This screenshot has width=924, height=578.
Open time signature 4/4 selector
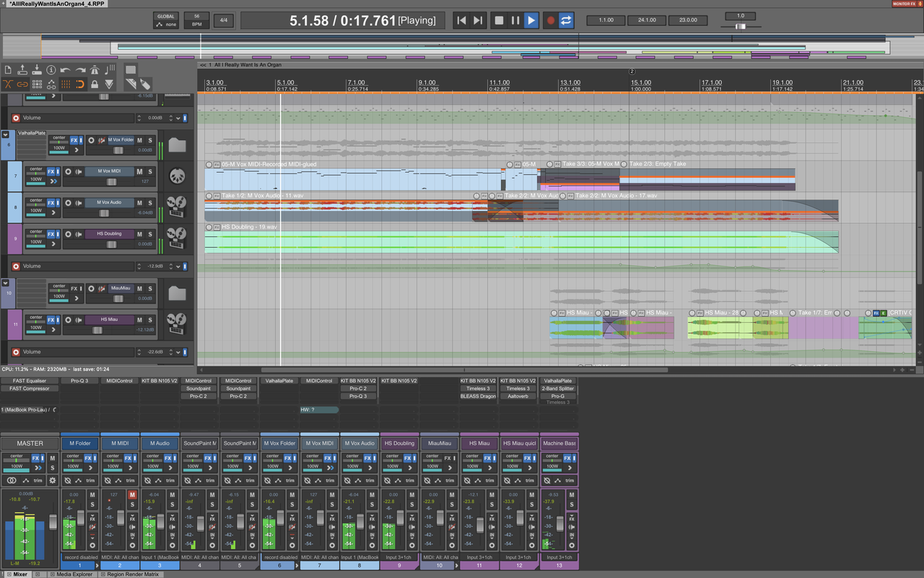pyautogui.click(x=224, y=20)
